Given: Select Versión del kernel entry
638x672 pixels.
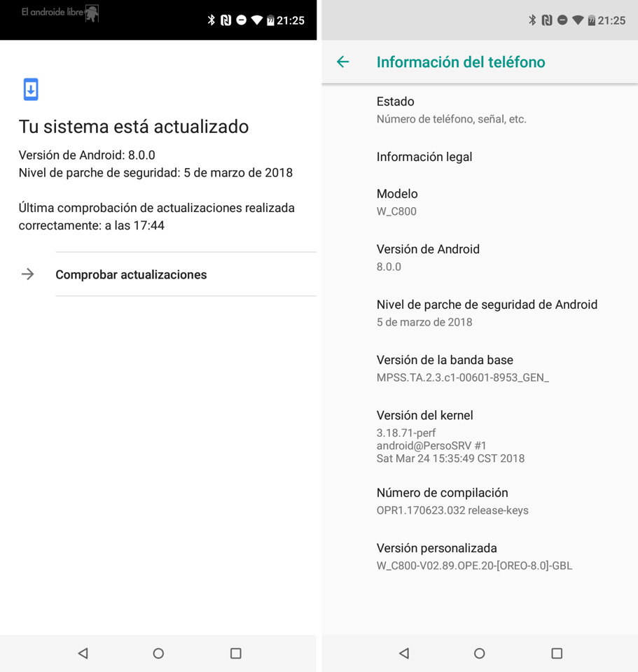Looking at the screenshot, I should coord(480,437).
